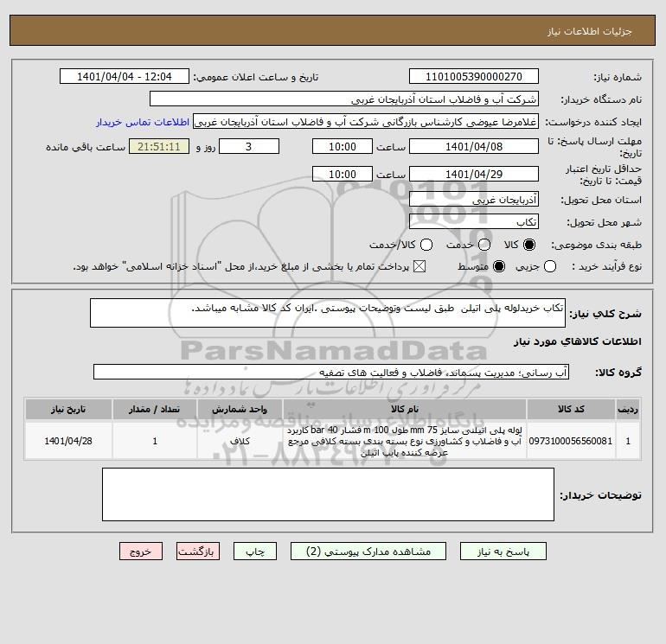666x644 pixels.
Task: Select the کالا/خدمت radio button
Action: coord(426,245)
